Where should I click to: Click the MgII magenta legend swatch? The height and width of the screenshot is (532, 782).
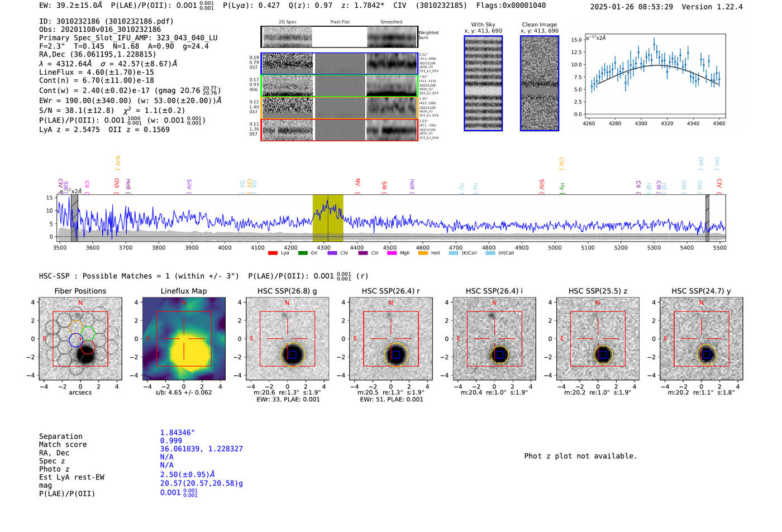[392, 253]
